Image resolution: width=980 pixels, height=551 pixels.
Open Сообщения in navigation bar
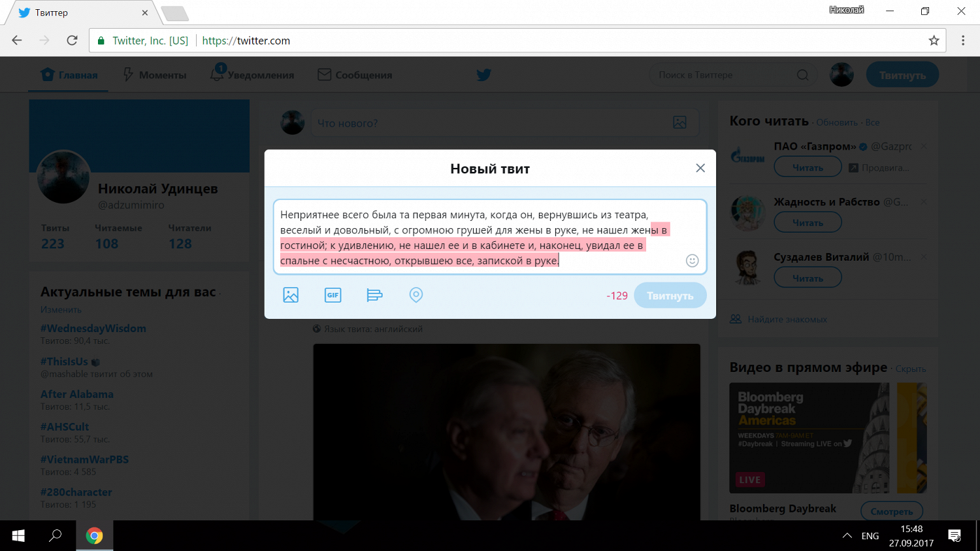coord(355,75)
